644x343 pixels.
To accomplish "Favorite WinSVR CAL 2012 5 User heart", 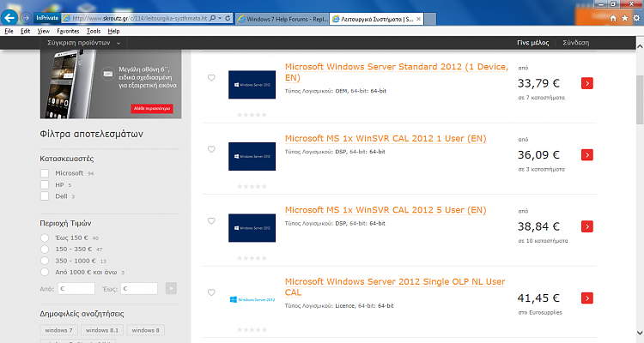I will (x=211, y=220).
